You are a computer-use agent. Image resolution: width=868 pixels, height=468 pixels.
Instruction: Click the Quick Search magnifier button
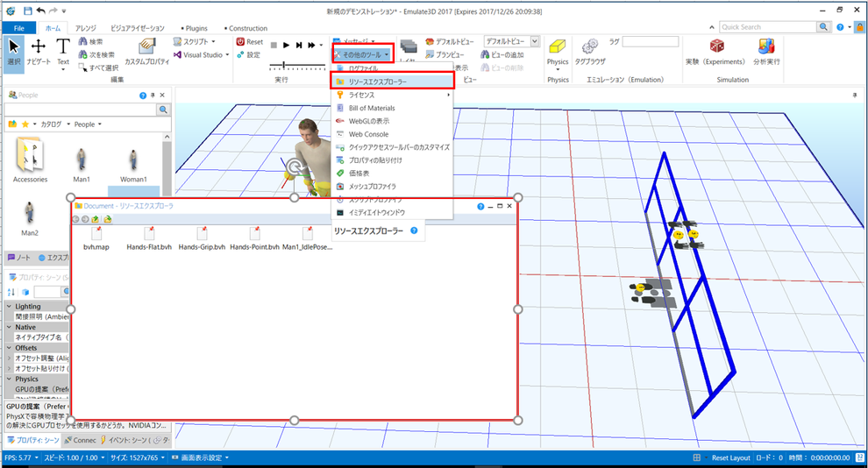(823, 26)
